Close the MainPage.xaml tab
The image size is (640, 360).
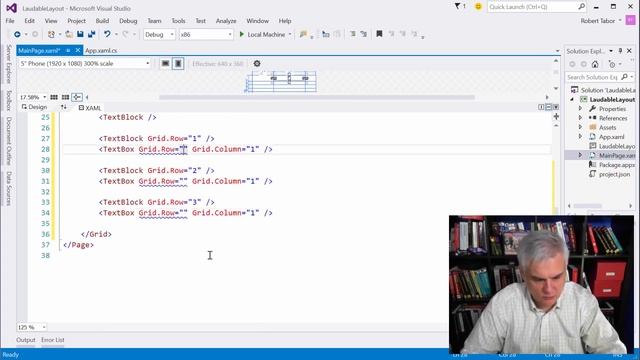(78, 50)
